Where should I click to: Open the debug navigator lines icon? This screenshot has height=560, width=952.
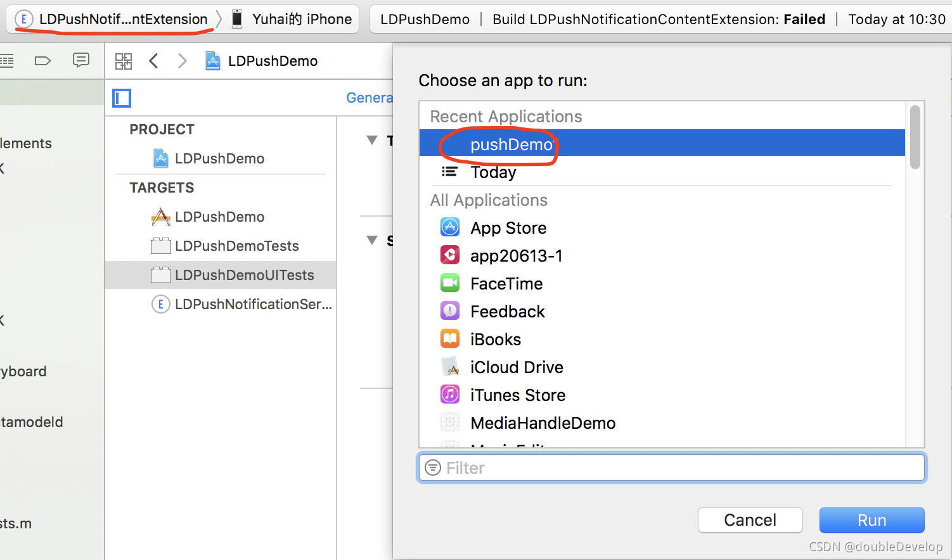click(6, 61)
